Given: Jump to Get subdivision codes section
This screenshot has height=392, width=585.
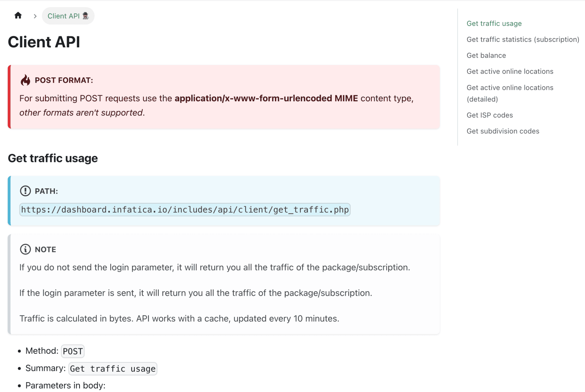Looking at the screenshot, I should tap(503, 131).
